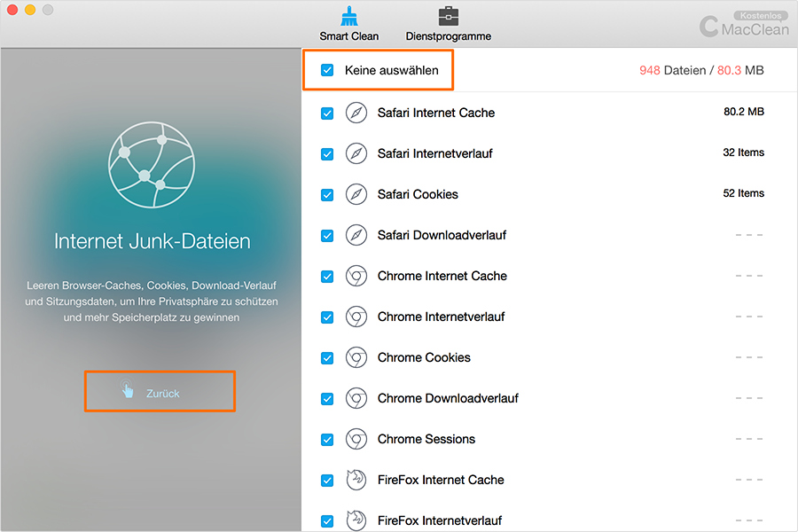The height and width of the screenshot is (532, 798).
Task: Select the Chrome Sessions label
Action: tap(426, 439)
